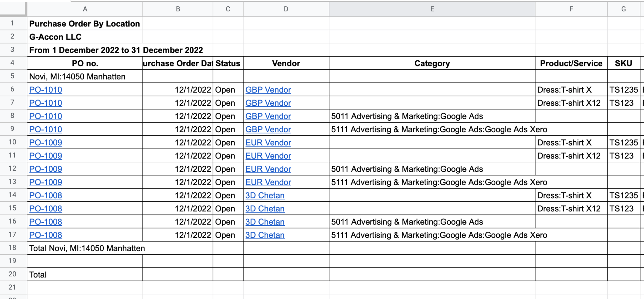The image size is (644, 299).
Task: Open PO-1008 link in row 17
Action: point(45,235)
